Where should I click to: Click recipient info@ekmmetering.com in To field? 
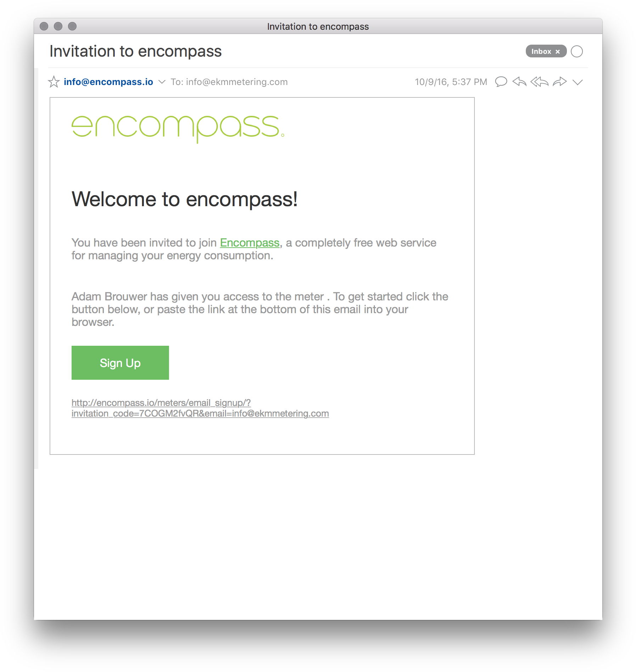(237, 82)
